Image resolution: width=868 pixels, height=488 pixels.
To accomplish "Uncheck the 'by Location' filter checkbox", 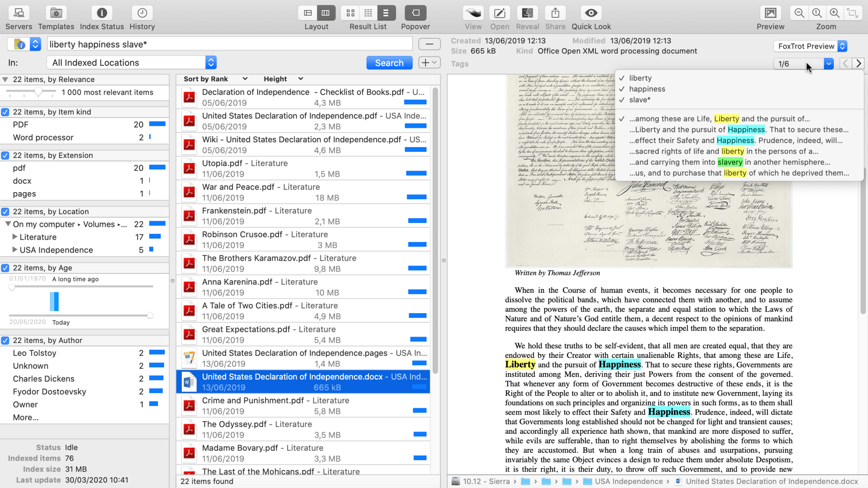I will (x=5, y=212).
